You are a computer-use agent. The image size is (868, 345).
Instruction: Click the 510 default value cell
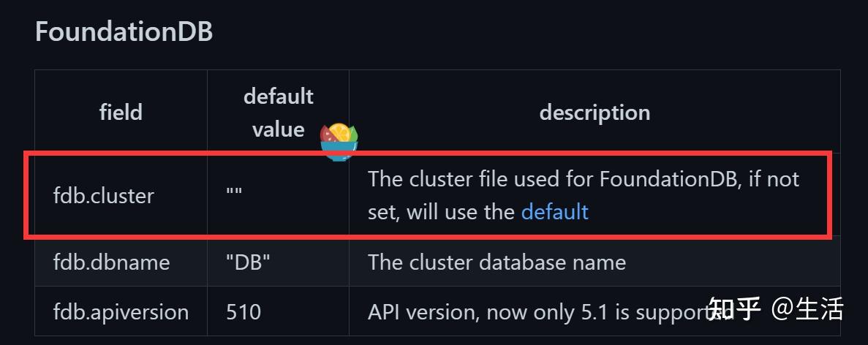tap(244, 312)
